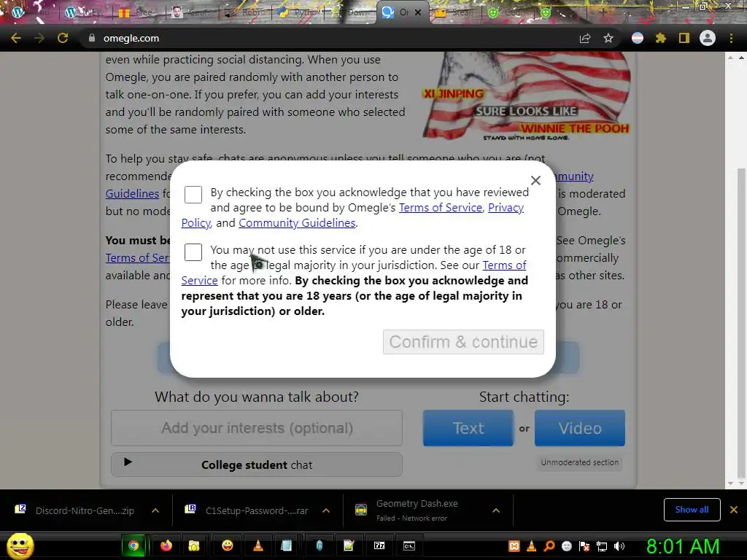The width and height of the screenshot is (747, 560).
Task: Switch to the Steam tab
Action: coord(457,12)
